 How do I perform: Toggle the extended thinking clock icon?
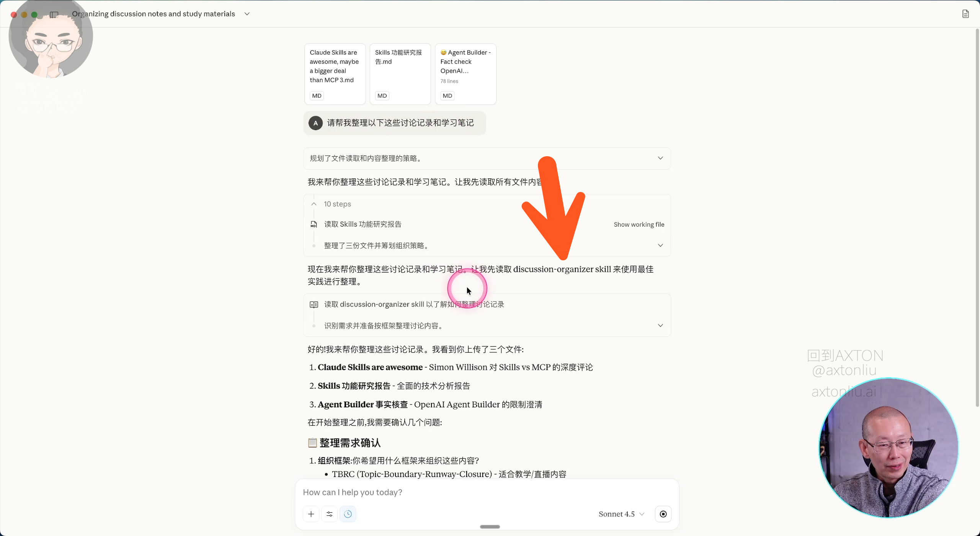pyautogui.click(x=348, y=514)
